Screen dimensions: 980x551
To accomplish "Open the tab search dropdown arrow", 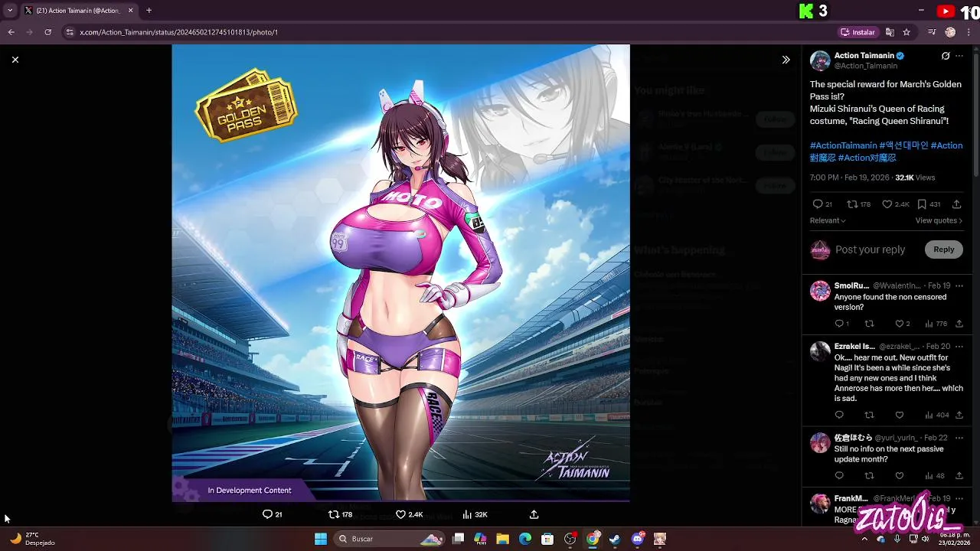I will [10, 11].
